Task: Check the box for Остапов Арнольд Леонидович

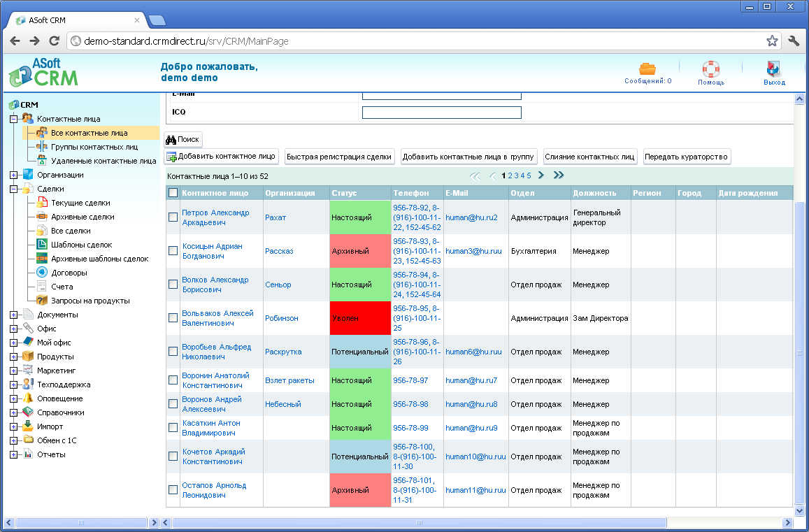Action: click(x=173, y=489)
